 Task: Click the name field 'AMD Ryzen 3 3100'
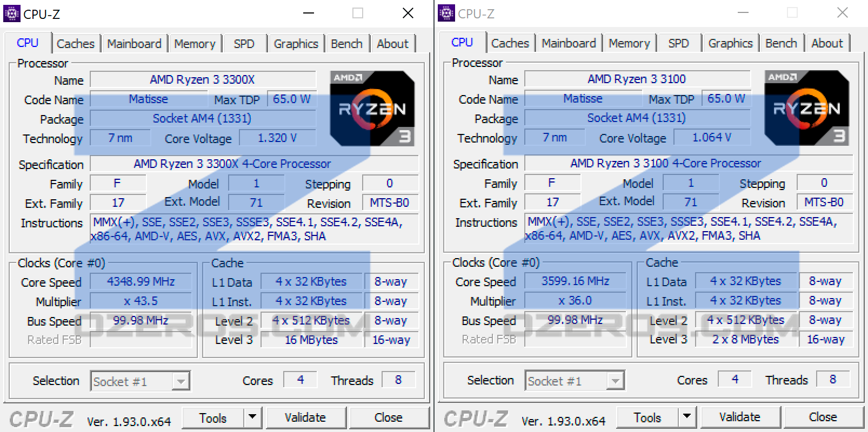[x=637, y=79]
